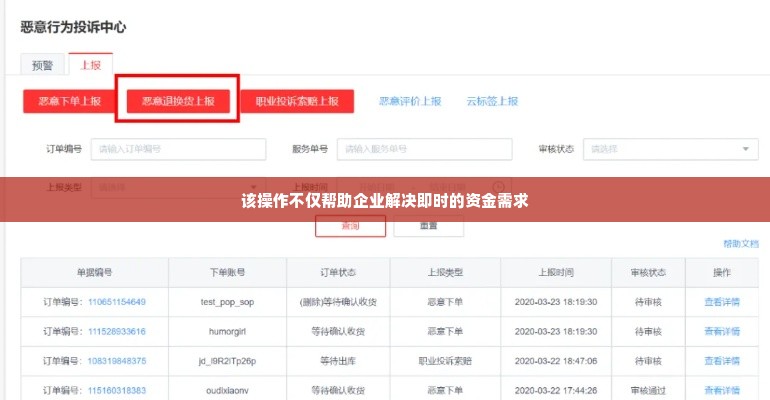The image size is (770, 400).
Task: Open the 恶意下单上报 report button
Action: 69,101
